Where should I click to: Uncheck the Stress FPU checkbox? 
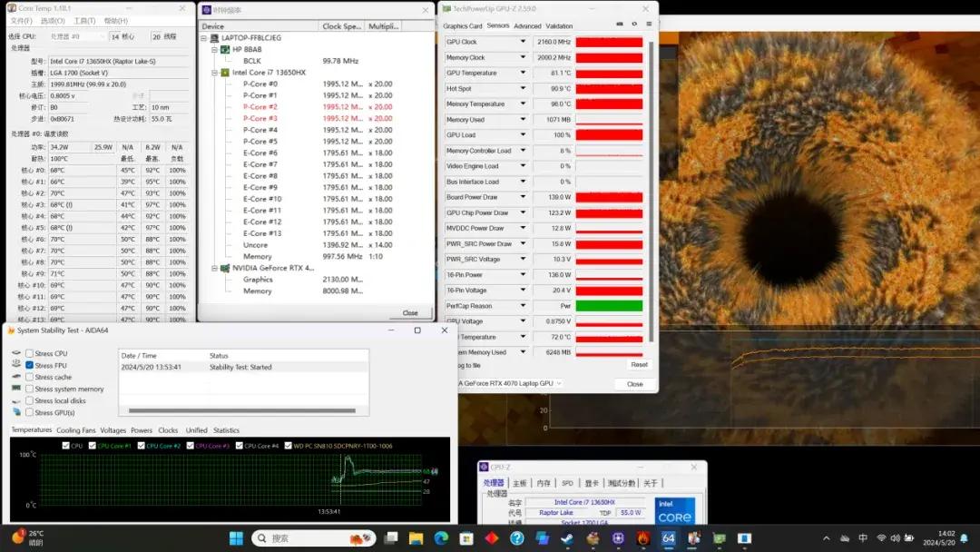30,365
